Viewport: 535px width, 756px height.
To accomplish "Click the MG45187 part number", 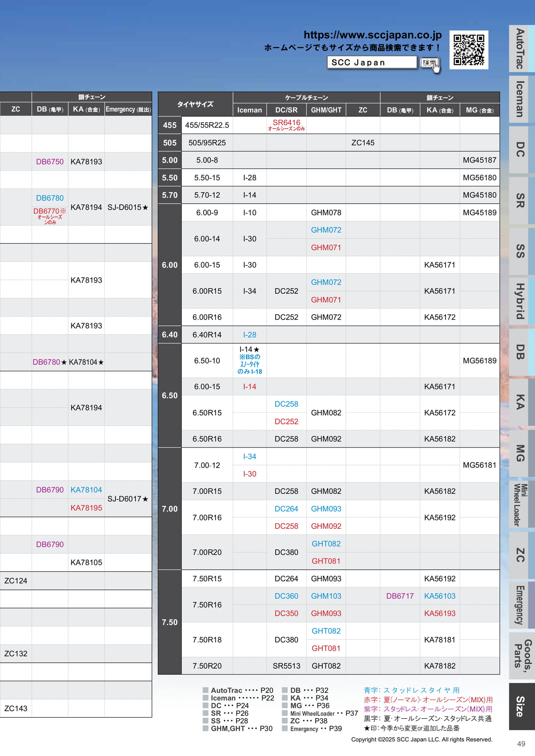I will [479, 160].
